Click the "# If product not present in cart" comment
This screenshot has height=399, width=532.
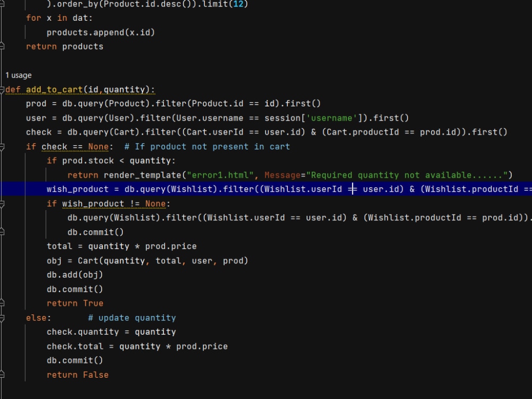[x=207, y=147]
